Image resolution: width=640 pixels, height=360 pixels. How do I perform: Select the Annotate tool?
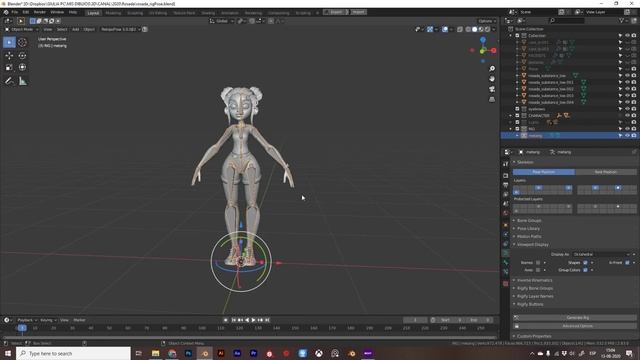pos(9,81)
